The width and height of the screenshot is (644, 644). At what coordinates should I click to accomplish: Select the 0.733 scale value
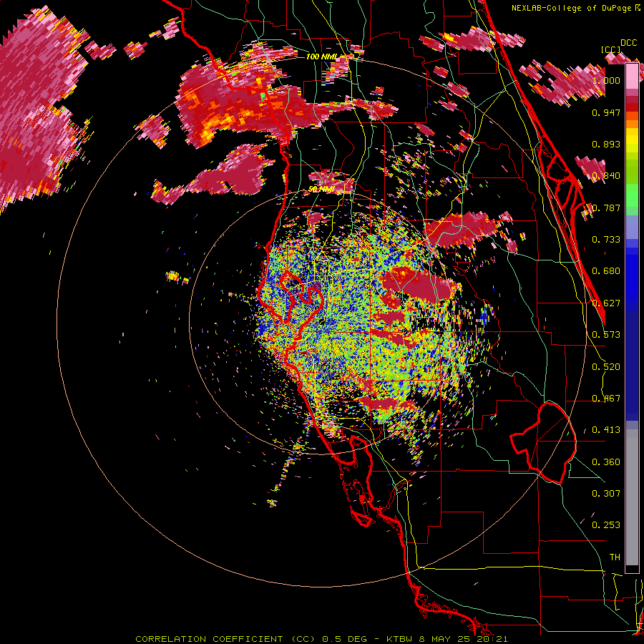pos(606,240)
